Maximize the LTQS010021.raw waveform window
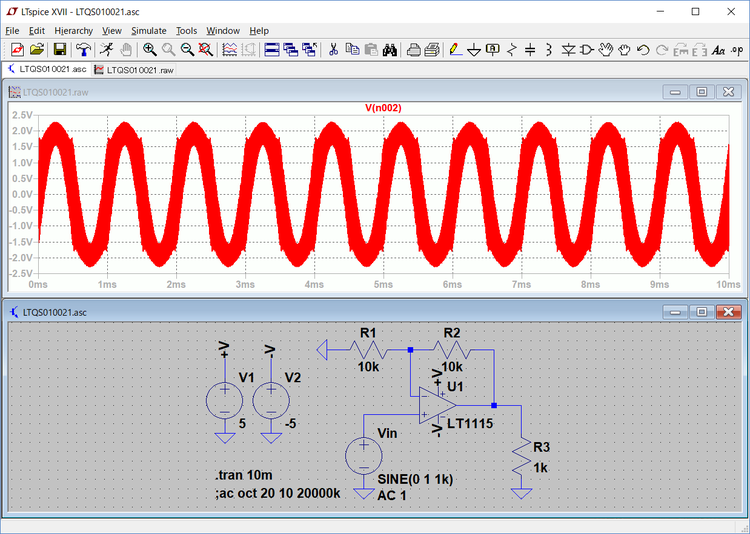 pos(701,92)
